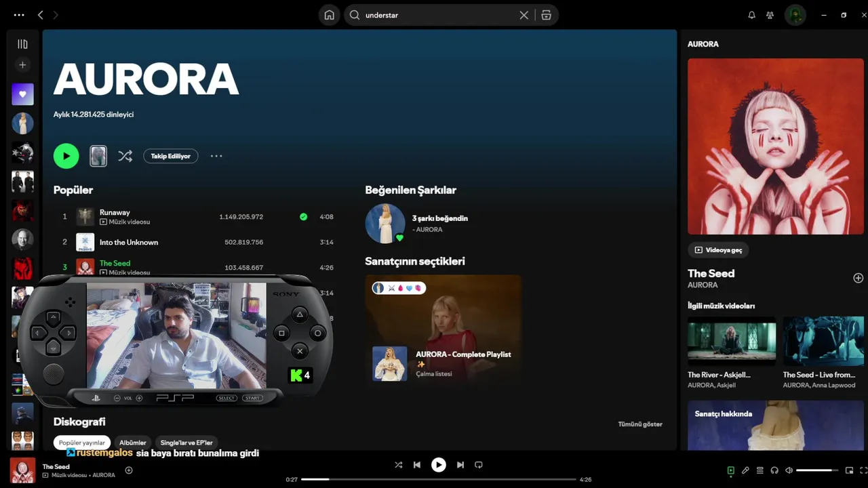The image size is (868, 488).
Task: Open the Browse icon in search bar
Action: (546, 15)
